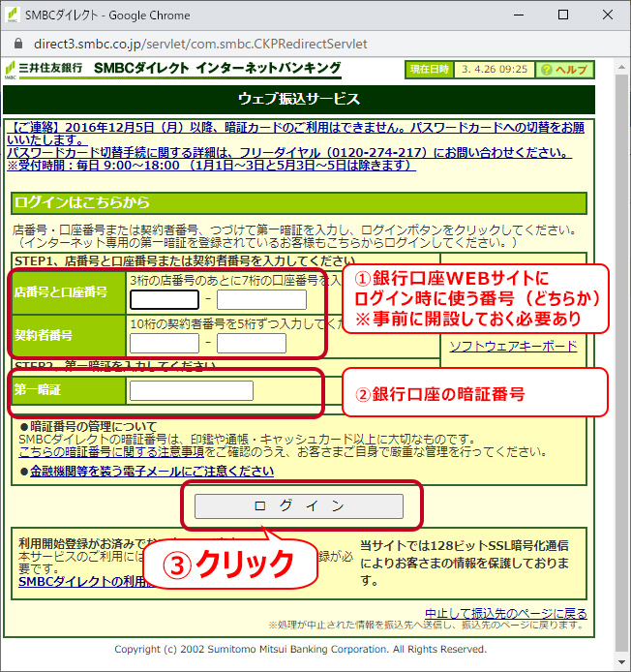
Task: Close the SMBCダイレクト Chrome window
Action: [x=608, y=15]
